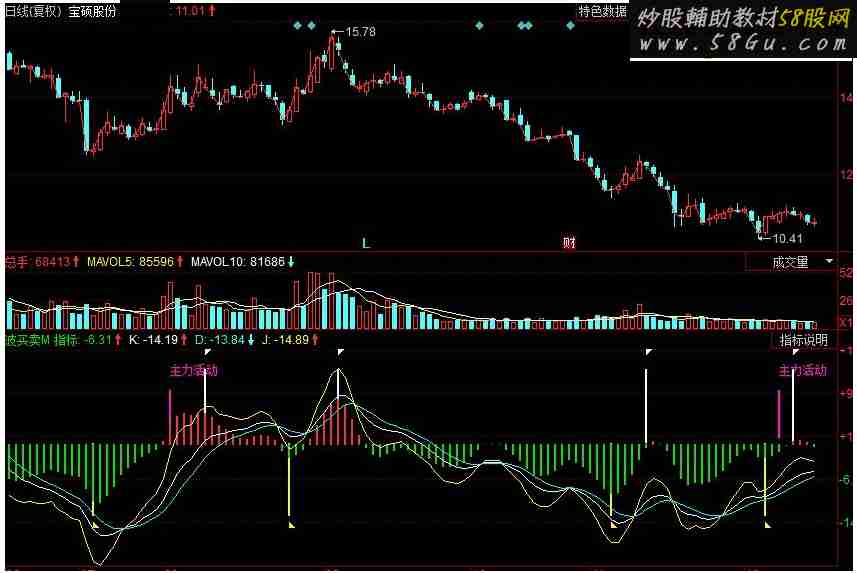The height and width of the screenshot is (573, 857).
Task: Select the 宝硕股份 stock name
Action: click(92, 11)
